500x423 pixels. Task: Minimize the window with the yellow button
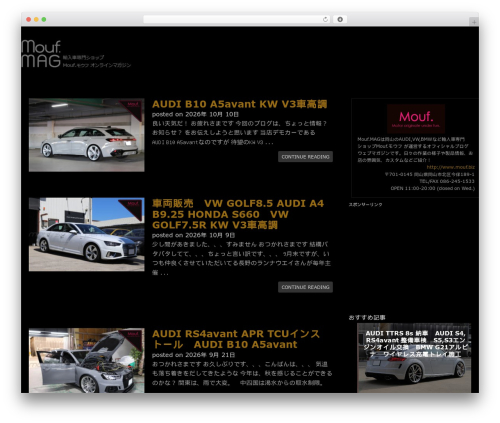tap(36, 19)
